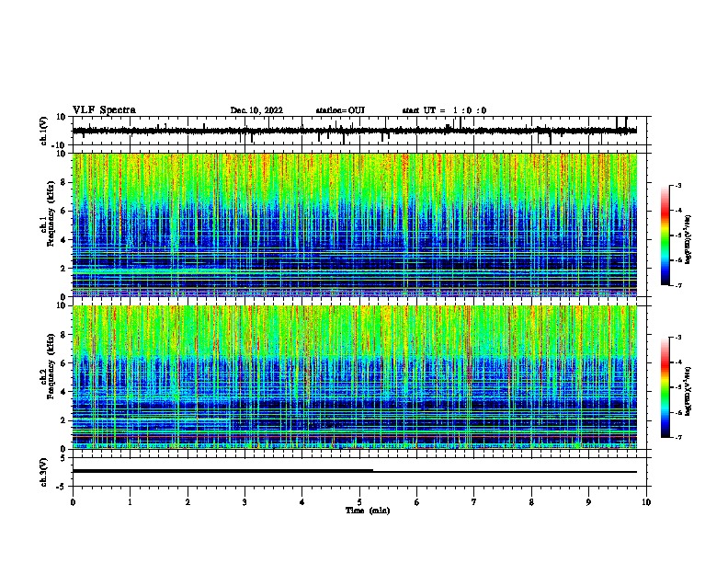Click the 'start UT = 1:0:0' header text
The height and width of the screenshot is (563, 728).
[444, 110]
